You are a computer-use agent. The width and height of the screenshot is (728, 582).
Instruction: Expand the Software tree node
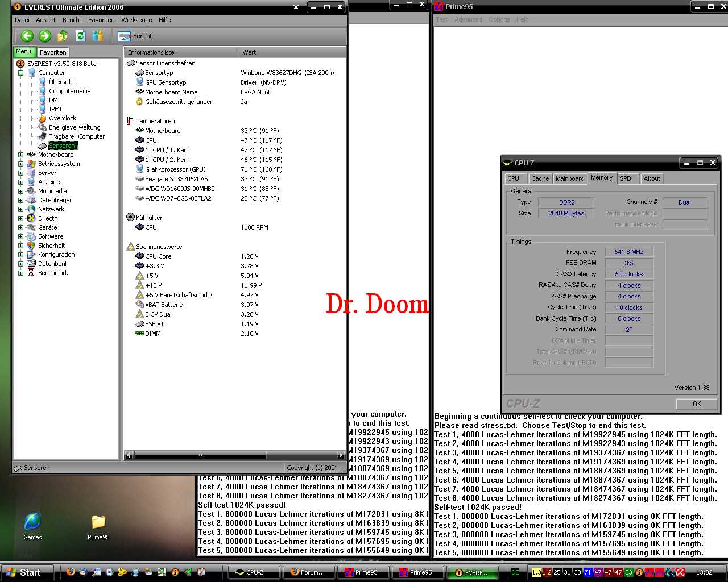[20, 236]
